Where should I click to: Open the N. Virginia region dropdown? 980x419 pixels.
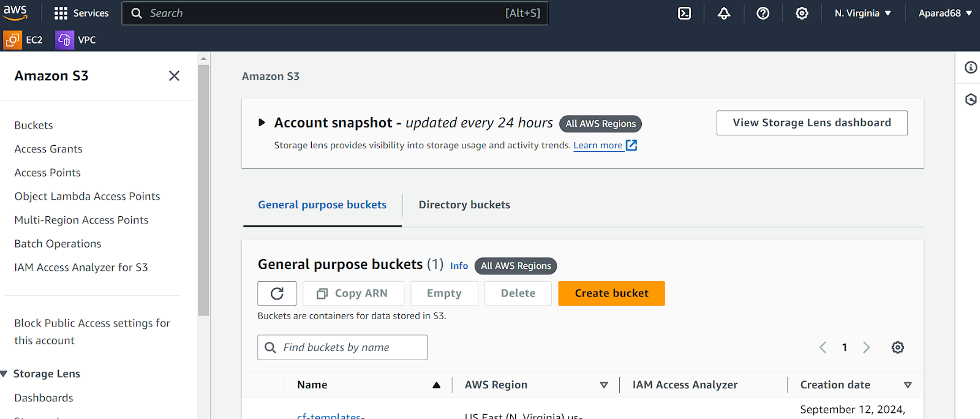[x=862, y=13]
